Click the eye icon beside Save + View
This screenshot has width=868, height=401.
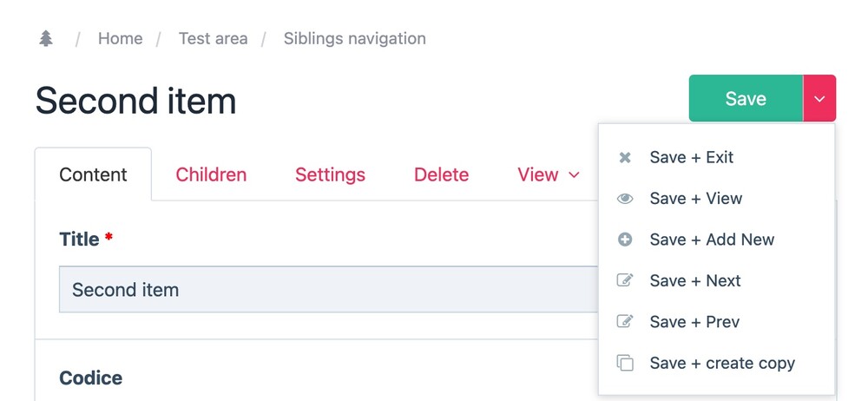(x=624, y=199)
